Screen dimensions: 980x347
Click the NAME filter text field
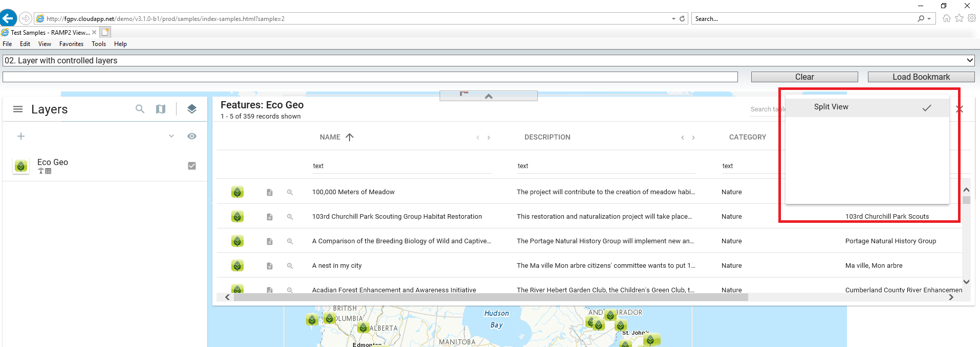[402, 166]
